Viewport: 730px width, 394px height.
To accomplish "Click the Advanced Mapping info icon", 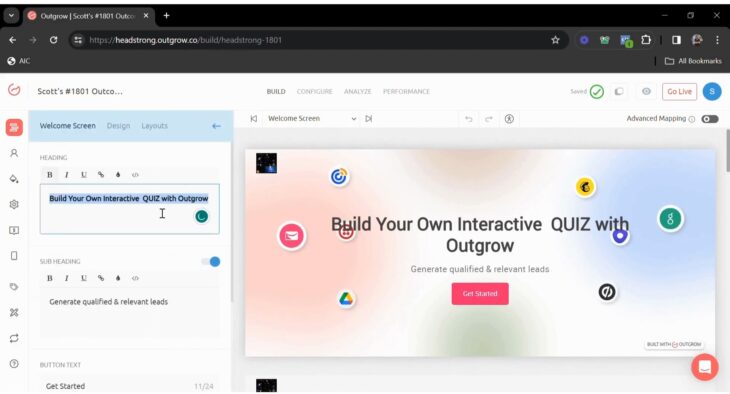I will pos(692,119).
